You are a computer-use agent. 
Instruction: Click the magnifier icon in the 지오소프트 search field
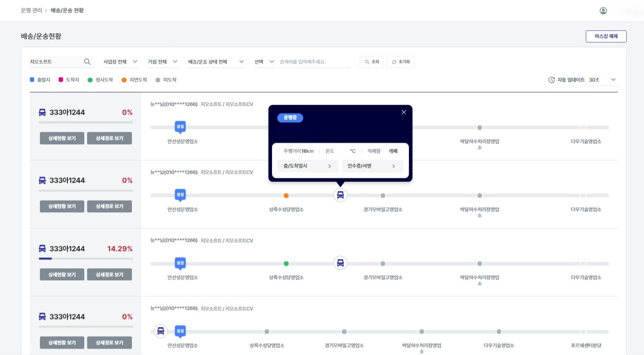[x=87, y=62]
